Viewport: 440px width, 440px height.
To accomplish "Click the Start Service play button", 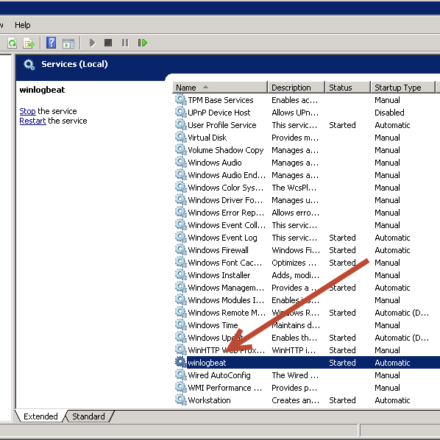I will (92, 43).
